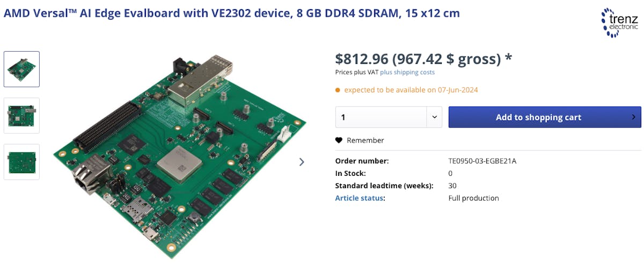Image resolution: width=644 pixels, height=264 pixels.
Task: Click the $812.96 price text
Action: coord(362,59)
